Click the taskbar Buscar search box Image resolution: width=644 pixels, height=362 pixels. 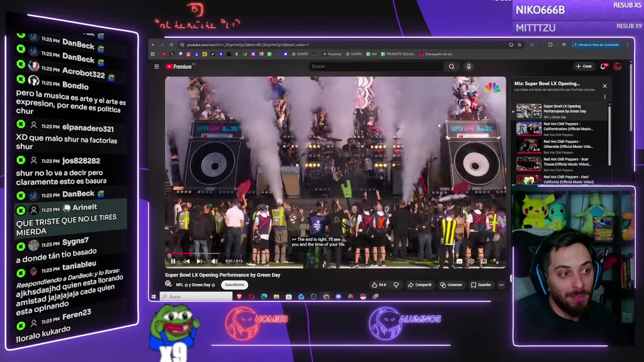click(x=196, y=297)
